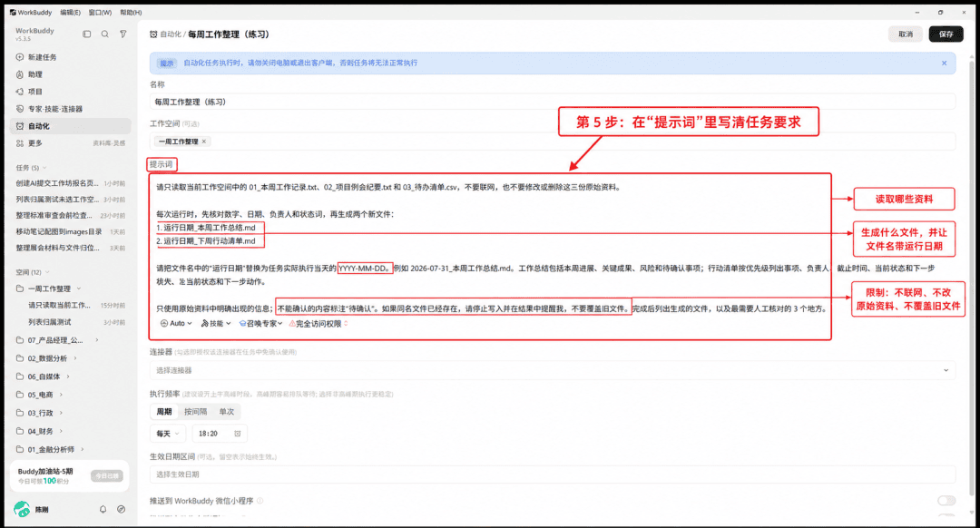Click the compass icon beside the bell
Image resolution: width=980 pixels, height=528 pixels.
pos(122,509)
